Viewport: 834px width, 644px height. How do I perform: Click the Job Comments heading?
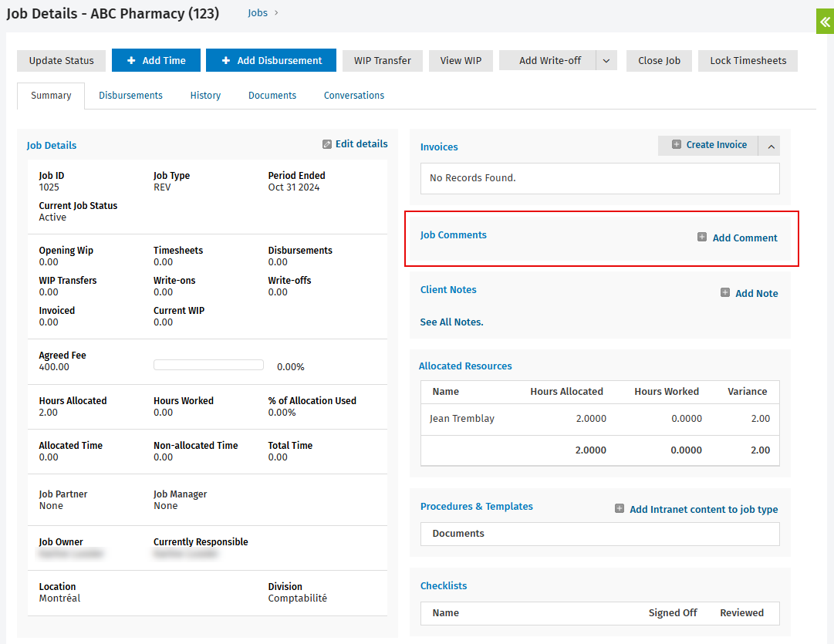point(453,235)
